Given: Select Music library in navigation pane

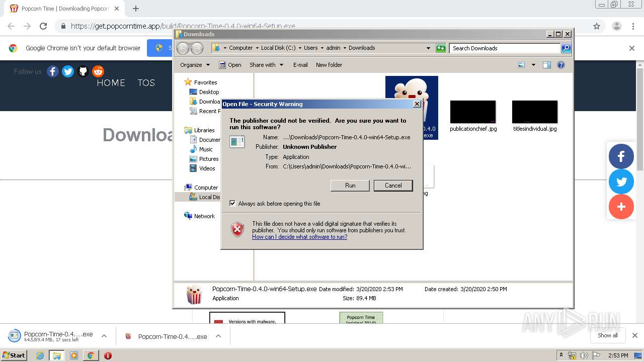Looking at the screenshot, I should [201, 149].
